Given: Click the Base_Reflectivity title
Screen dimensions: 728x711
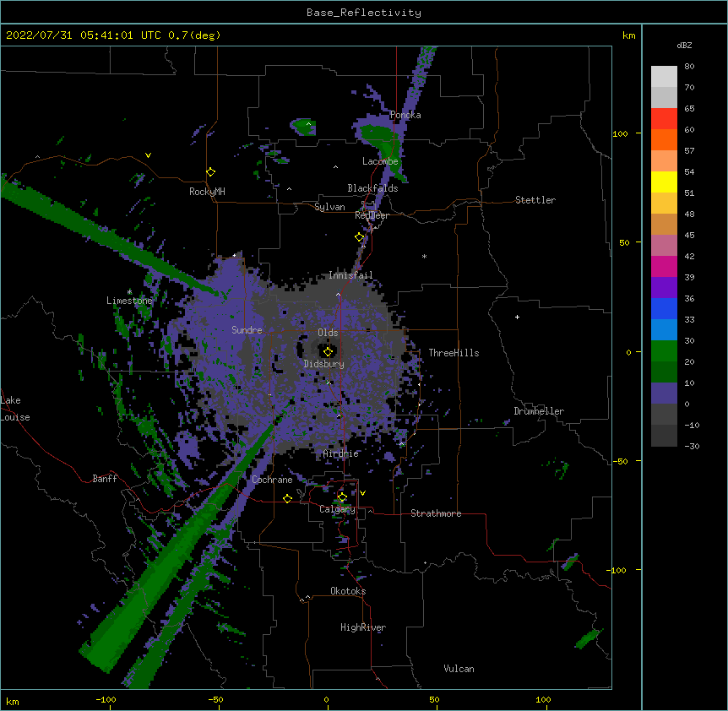Looking at the screenshot, I should pos(364,13).
